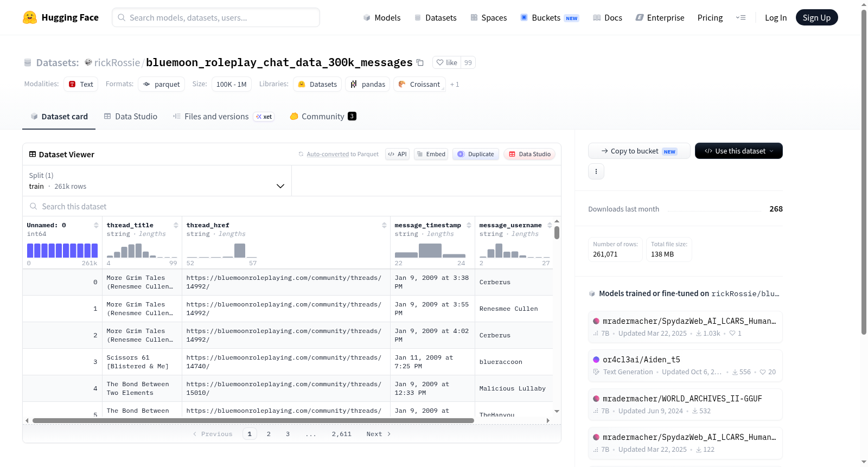The height and width of the screenshot is (467, 868).
Task: Go to page 2 of the dataset
Action: point(269,434)
